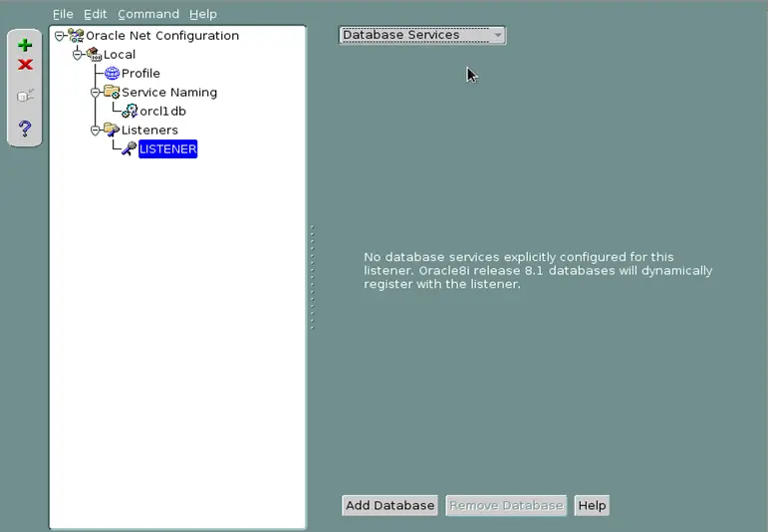Click the blue question mark Help icon
This screenshot has height=532, width=768.
tap(25, 129)
